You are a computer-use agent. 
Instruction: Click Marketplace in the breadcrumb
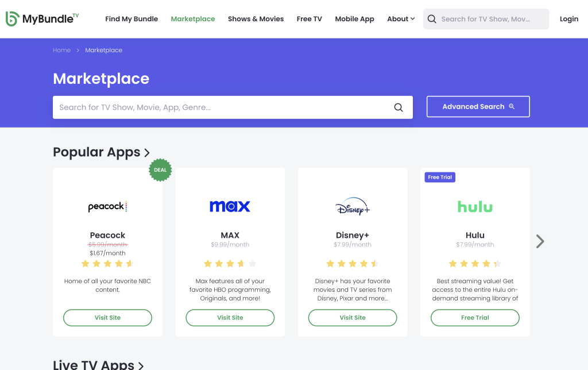coord(103,51)
